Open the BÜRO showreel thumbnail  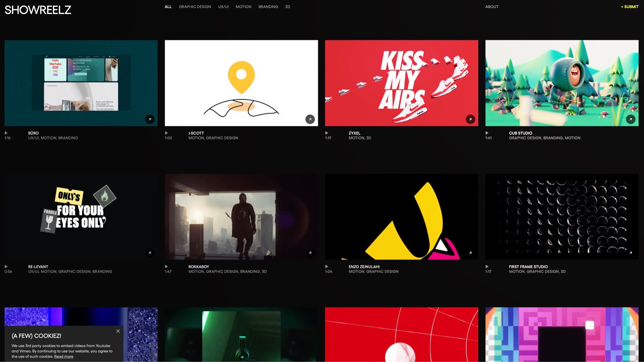pos(81,83)
